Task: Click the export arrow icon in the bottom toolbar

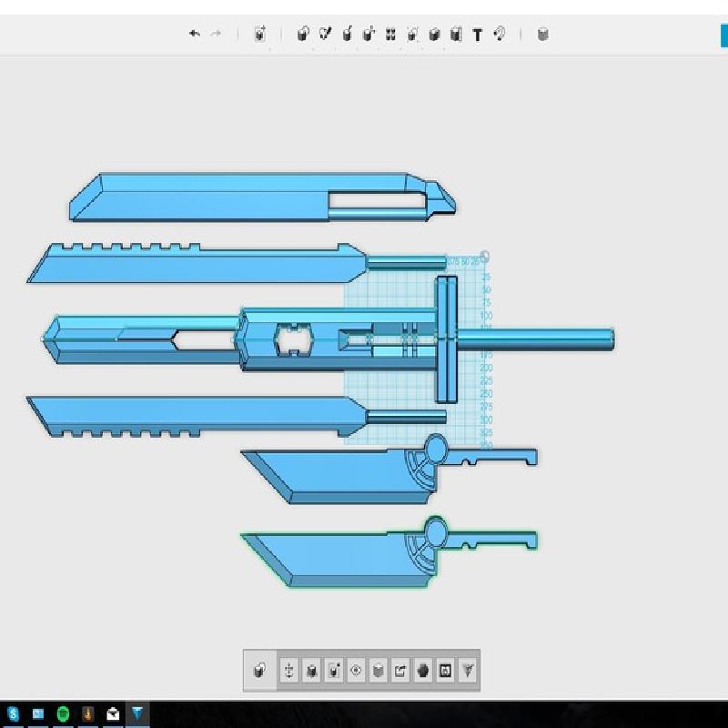Action: [x=400, y=671]
